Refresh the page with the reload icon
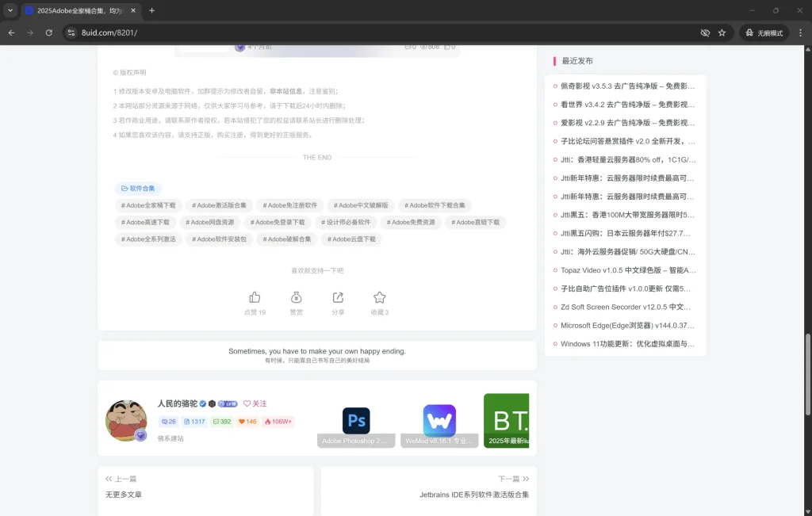 click(49, 32)
